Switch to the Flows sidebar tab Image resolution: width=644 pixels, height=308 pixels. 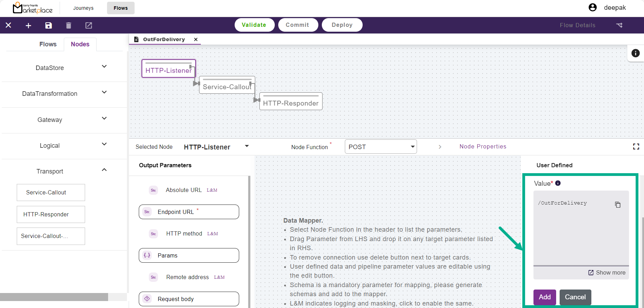click(48, 44)
